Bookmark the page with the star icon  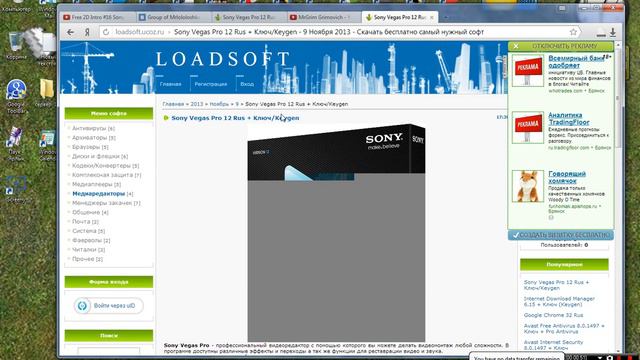point(573,32)
